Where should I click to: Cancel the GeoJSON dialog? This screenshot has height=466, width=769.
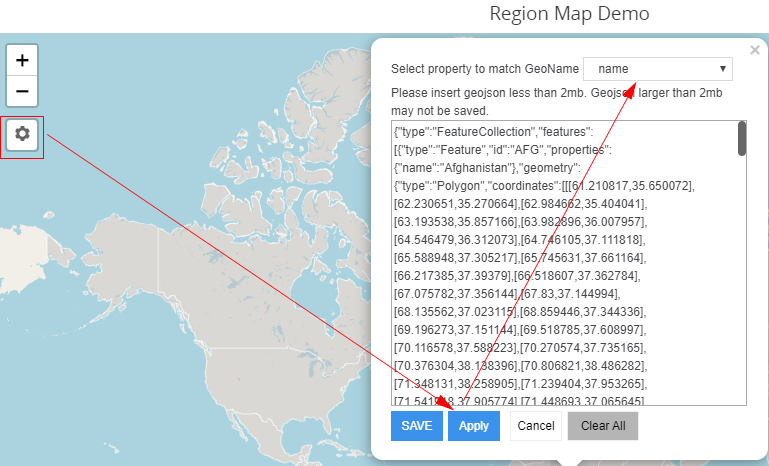point(536,425)
